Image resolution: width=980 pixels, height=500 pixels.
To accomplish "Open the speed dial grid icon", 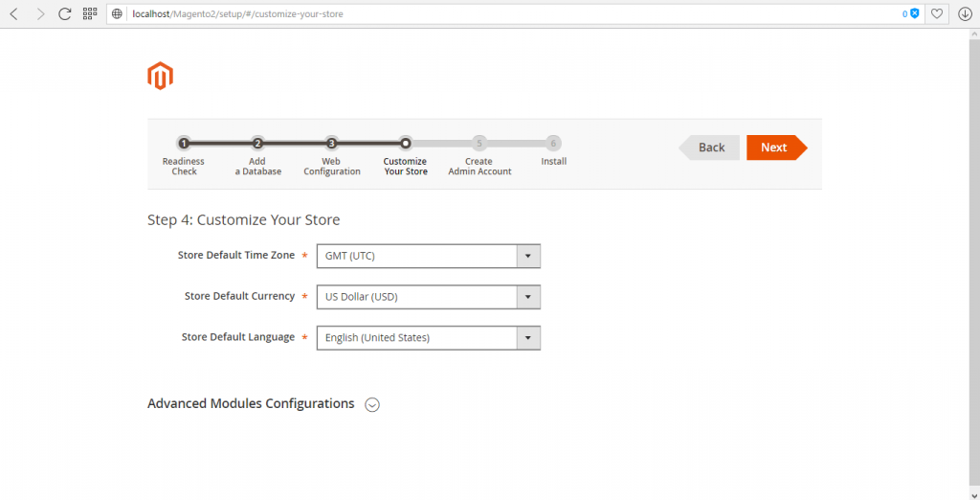I will [90, 13].
